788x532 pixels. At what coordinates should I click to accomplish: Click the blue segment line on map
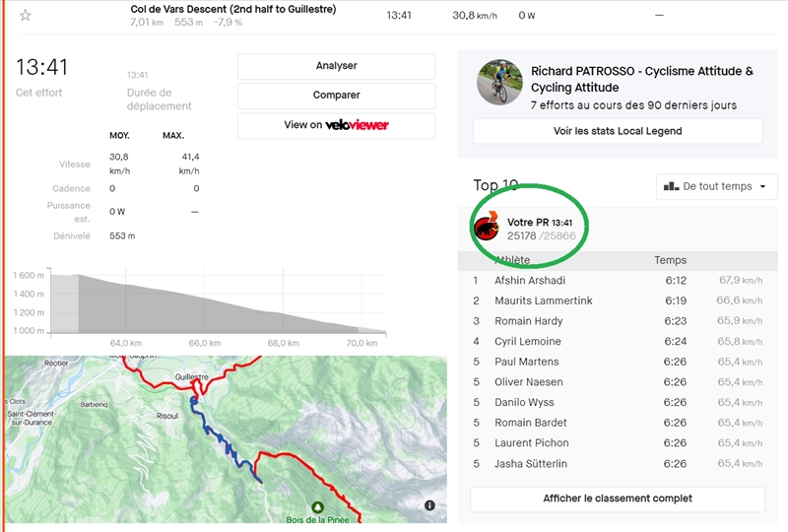225,444
